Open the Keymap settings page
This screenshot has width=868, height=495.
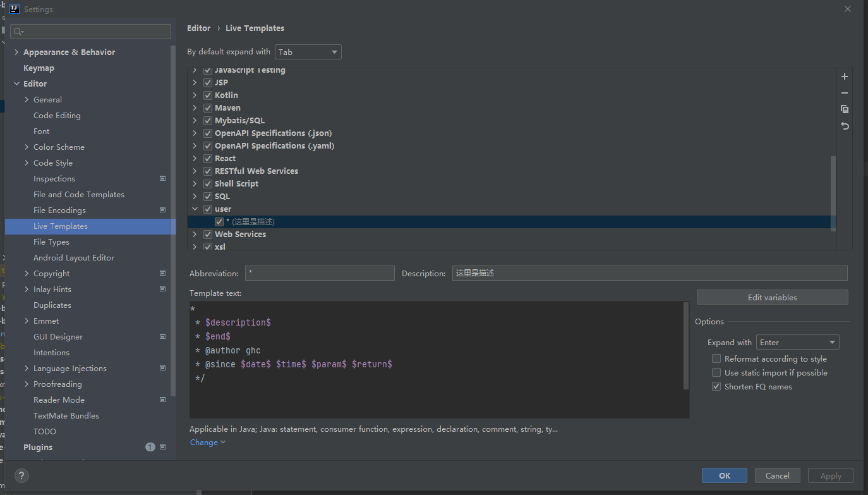pos(39,68)
